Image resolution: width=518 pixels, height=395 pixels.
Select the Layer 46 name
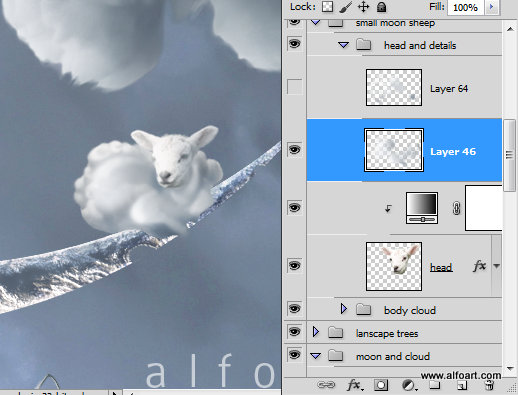coord(453,152)
